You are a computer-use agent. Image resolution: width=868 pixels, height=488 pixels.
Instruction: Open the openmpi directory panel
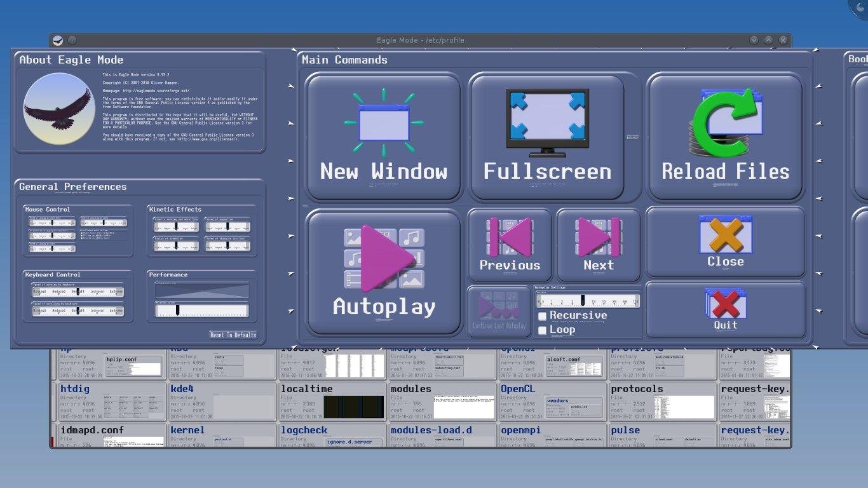click(x=552, y=436)
